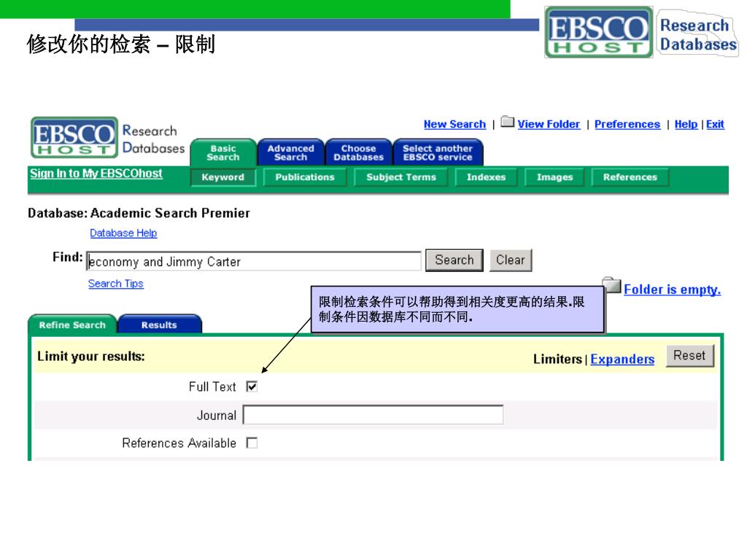
Task: Click in the Journal text field
Action: 373,415
